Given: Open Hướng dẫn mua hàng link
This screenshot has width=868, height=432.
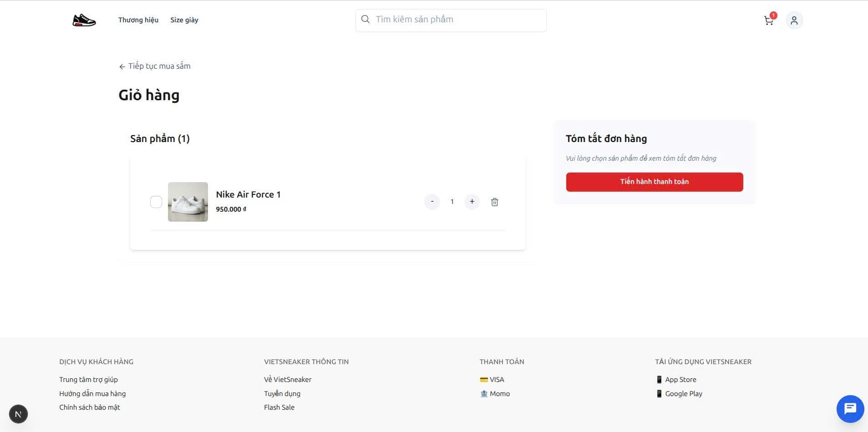Looking at the screenshot, I should pos(92,394).
